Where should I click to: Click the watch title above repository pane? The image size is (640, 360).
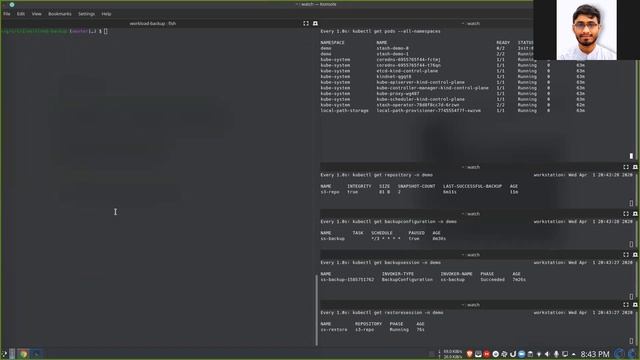[471, 167]
